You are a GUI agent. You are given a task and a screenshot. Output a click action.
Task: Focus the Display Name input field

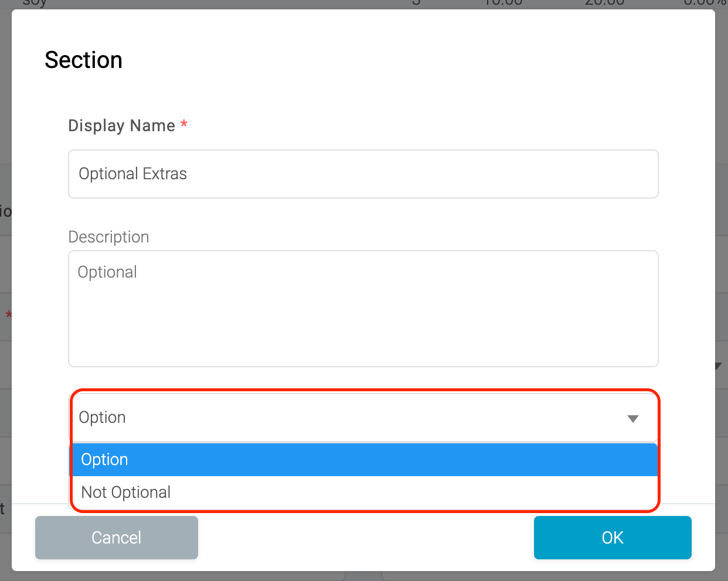363,174
